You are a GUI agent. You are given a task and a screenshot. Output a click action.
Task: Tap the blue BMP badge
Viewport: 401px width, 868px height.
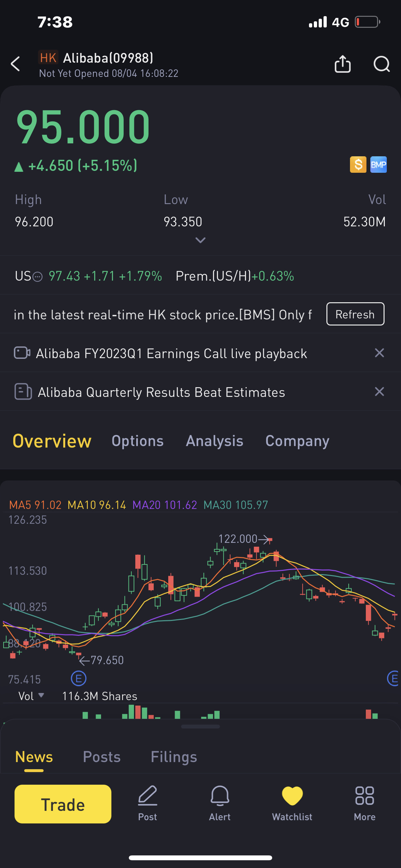[x=378, y=165]
